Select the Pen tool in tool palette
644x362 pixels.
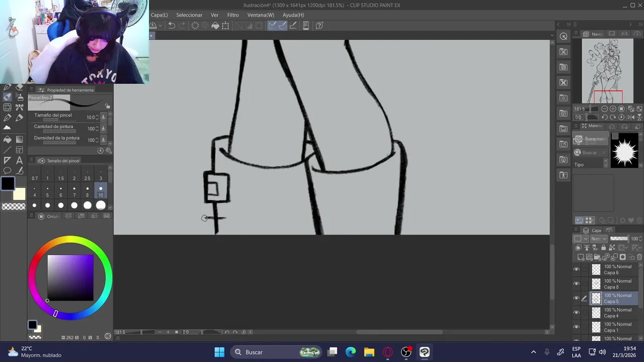(x=7, y=87)
